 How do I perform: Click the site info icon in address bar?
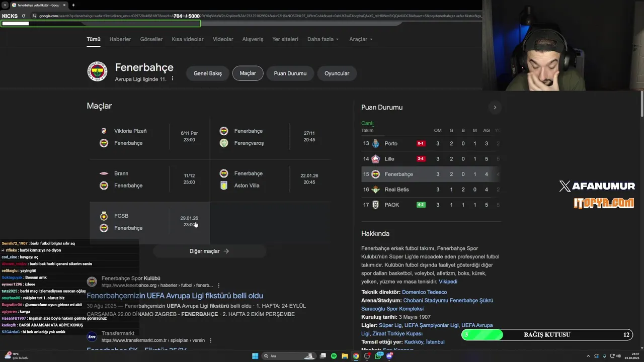(x=34, y=16)
